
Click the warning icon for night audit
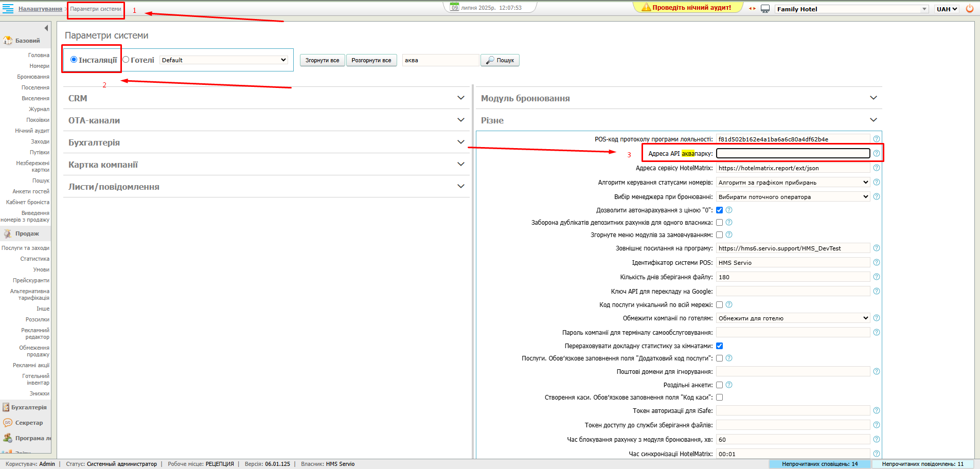[646, 8]
